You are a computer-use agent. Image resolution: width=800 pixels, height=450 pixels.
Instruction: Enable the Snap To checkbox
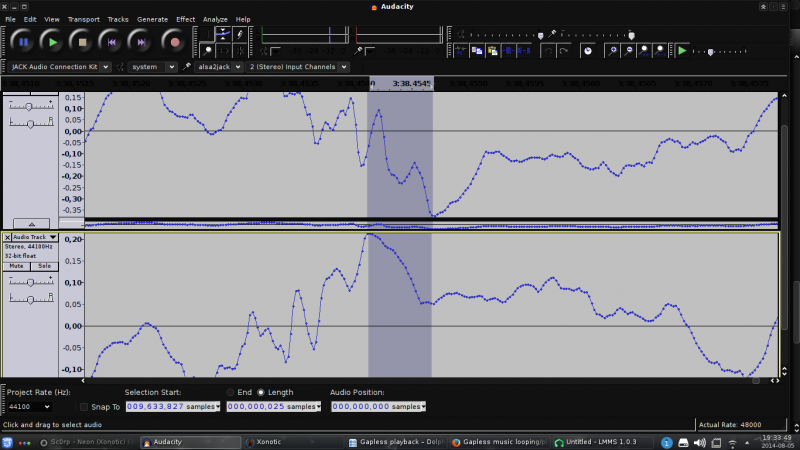(84, 407)
